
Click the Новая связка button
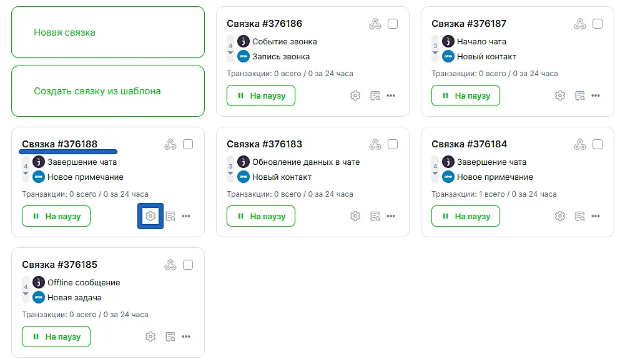tap(108, 32)
